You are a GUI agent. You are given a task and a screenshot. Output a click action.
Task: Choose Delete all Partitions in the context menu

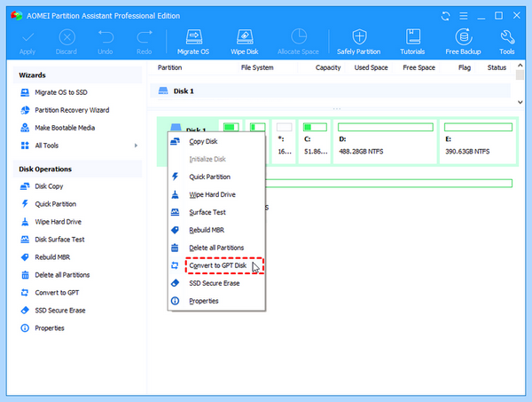[x=216, y=248]
